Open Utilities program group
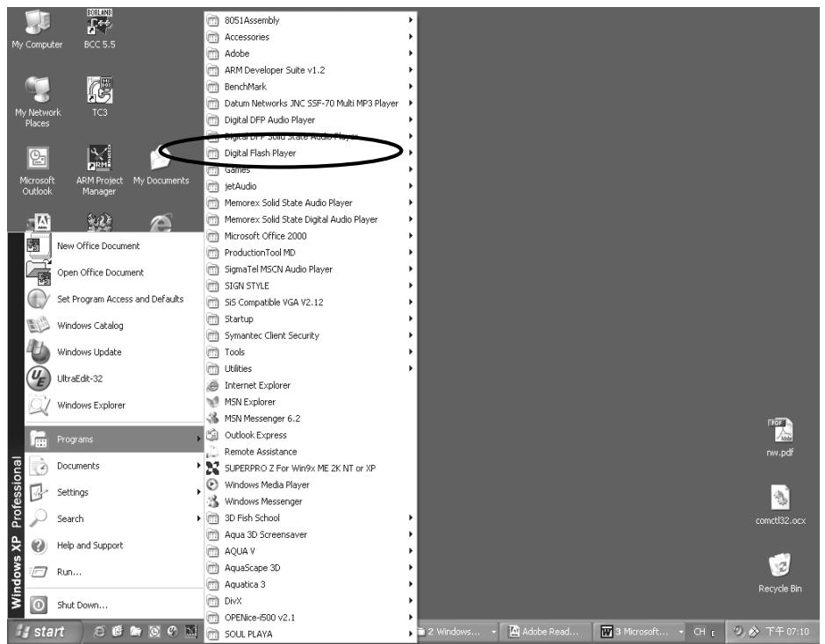 311,369
